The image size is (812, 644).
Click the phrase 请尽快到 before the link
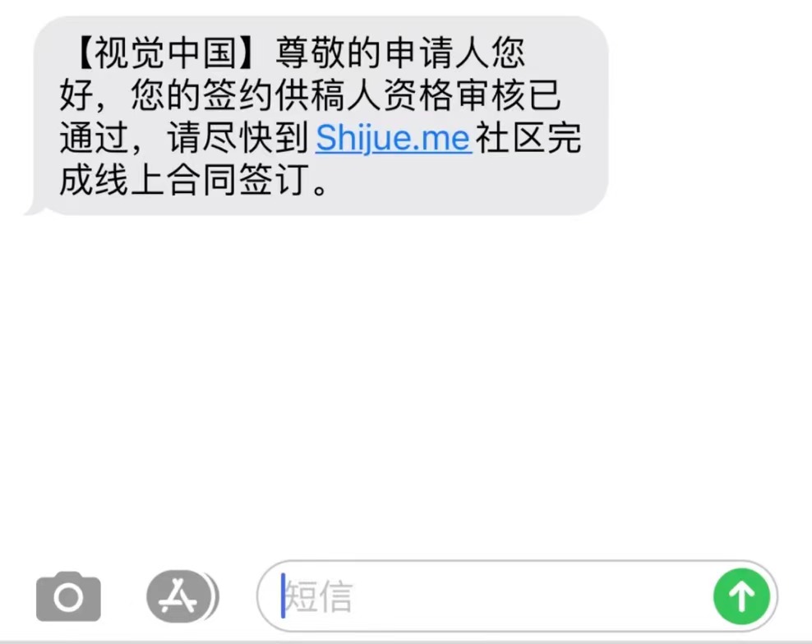click(238, 138)
